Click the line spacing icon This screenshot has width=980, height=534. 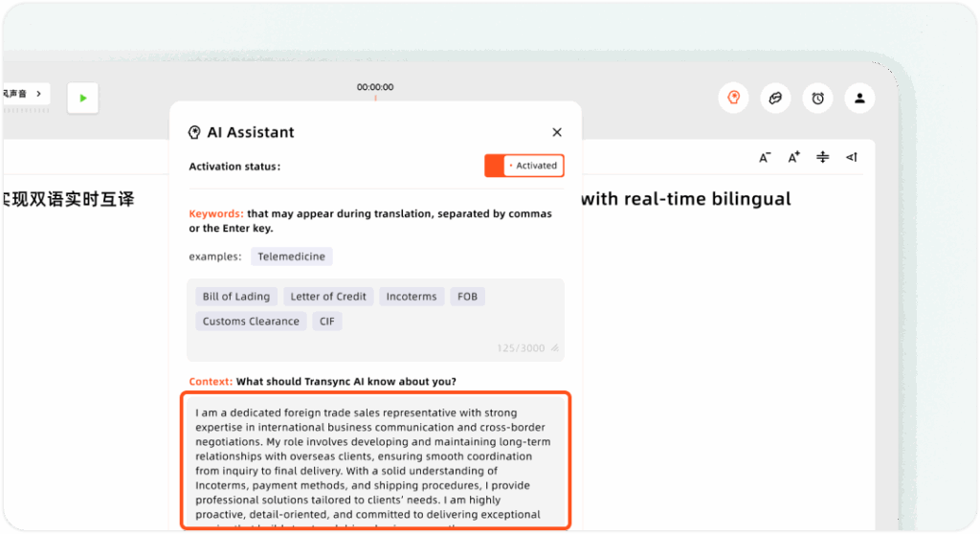coord(822,158)
